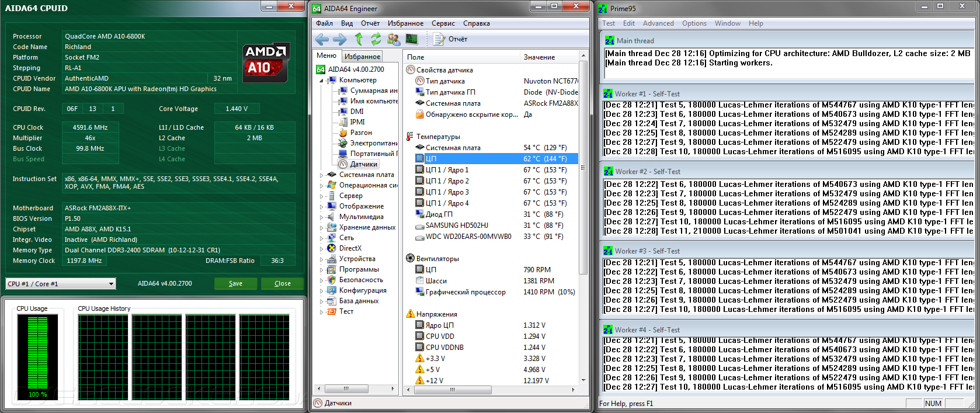Click the Forward arrow in AIDA64 Engineer toolbar
980x413 pixels.
point(339,39)
